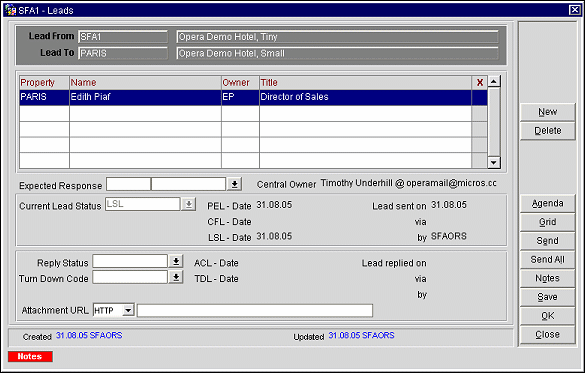
Task: Open the Turn Down Code list arrow
Action: pos(176,277)
